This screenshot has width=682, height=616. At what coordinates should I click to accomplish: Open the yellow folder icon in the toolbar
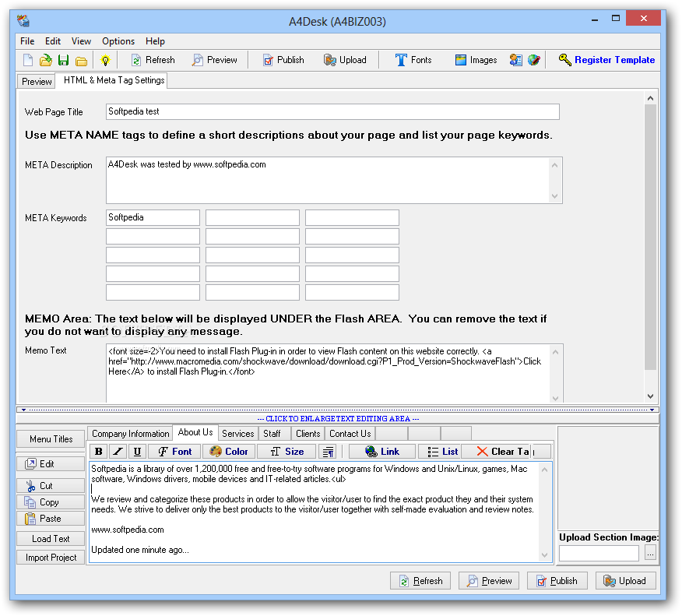81,61
